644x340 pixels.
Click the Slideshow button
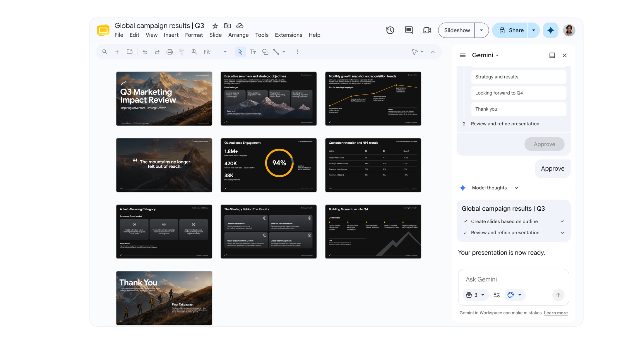click(x=457, y=30)
